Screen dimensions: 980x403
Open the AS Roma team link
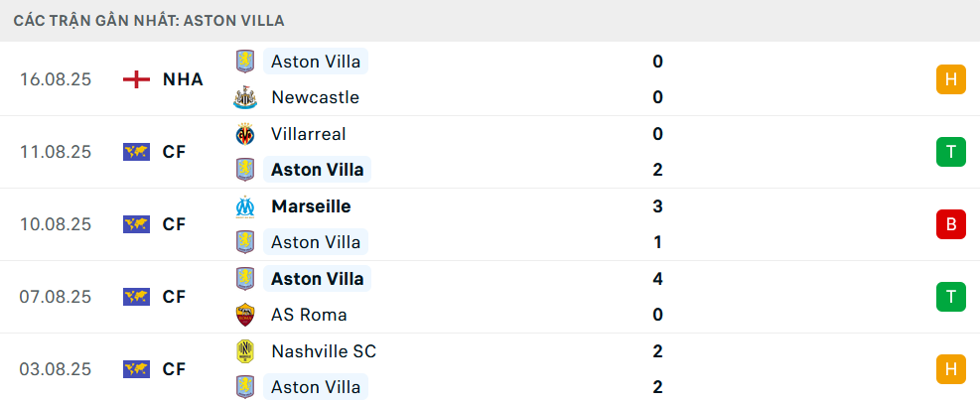point(309,315)
